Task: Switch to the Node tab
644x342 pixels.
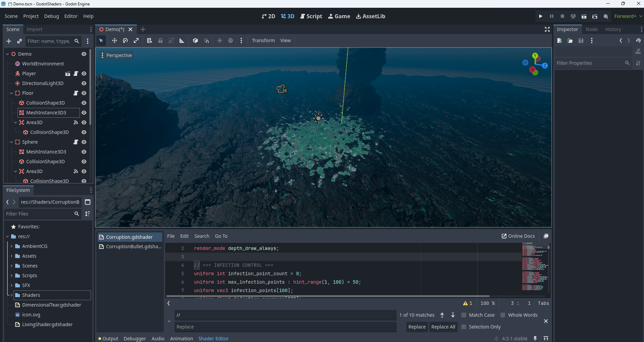Action: tap(591, 29)
